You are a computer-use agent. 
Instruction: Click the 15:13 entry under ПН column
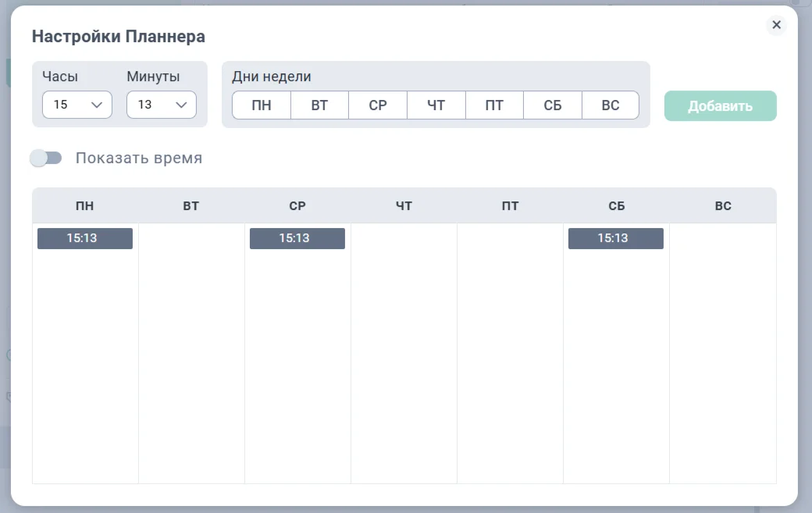[85, 239]
